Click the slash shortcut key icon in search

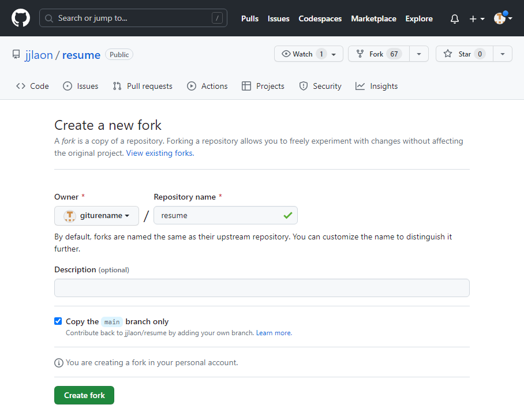217,18
